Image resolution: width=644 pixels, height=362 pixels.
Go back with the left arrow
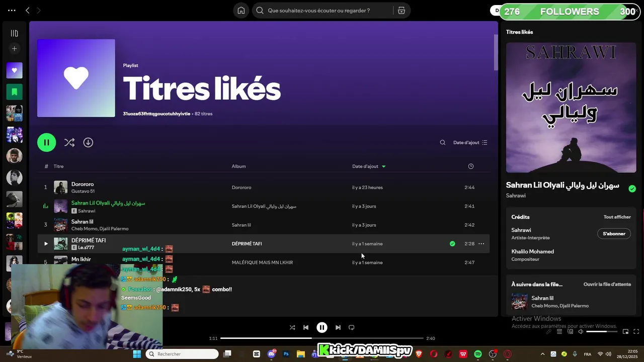pyautogui.click(x=28, y=10)
